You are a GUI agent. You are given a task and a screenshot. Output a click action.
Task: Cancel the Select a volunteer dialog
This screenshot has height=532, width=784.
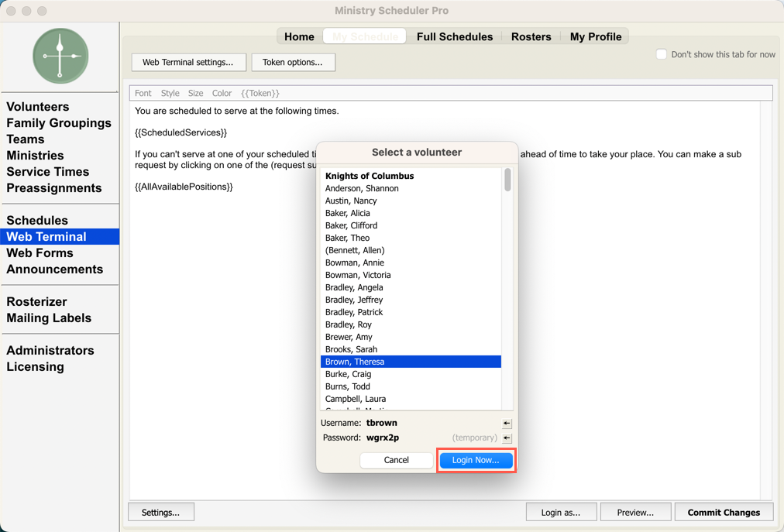397,460
